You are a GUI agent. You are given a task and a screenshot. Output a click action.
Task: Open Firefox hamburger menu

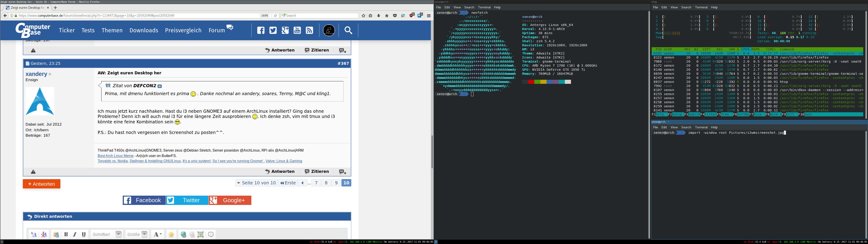tap(429, 16)
